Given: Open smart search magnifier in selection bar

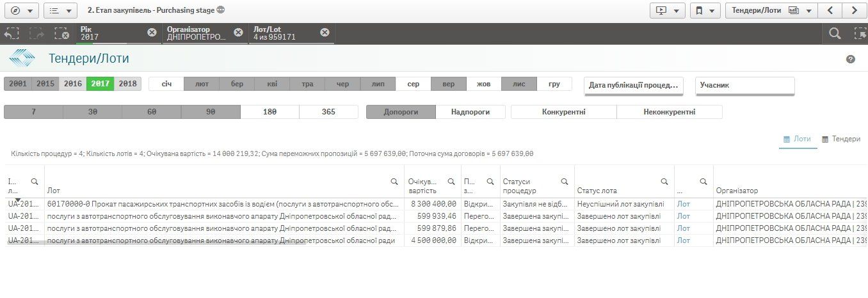Looking at the screenshot, I should click(835, 34).
